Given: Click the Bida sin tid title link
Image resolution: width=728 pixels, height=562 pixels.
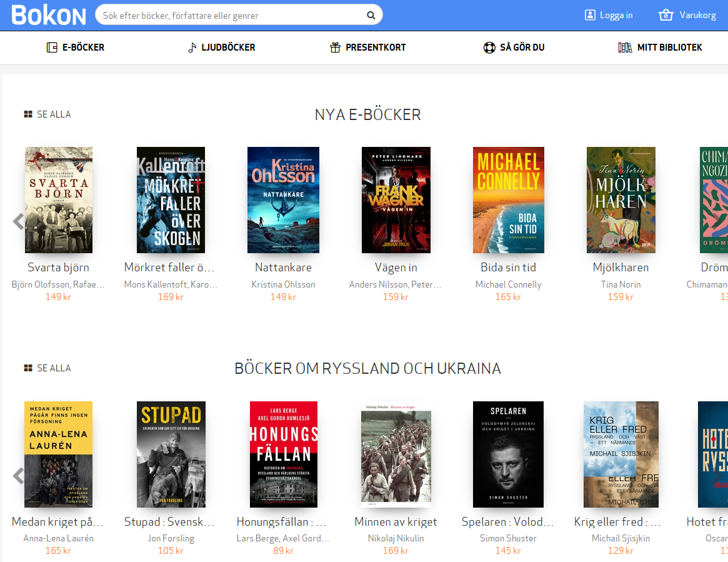Looking at the screenshot, I should pos(508,268).
